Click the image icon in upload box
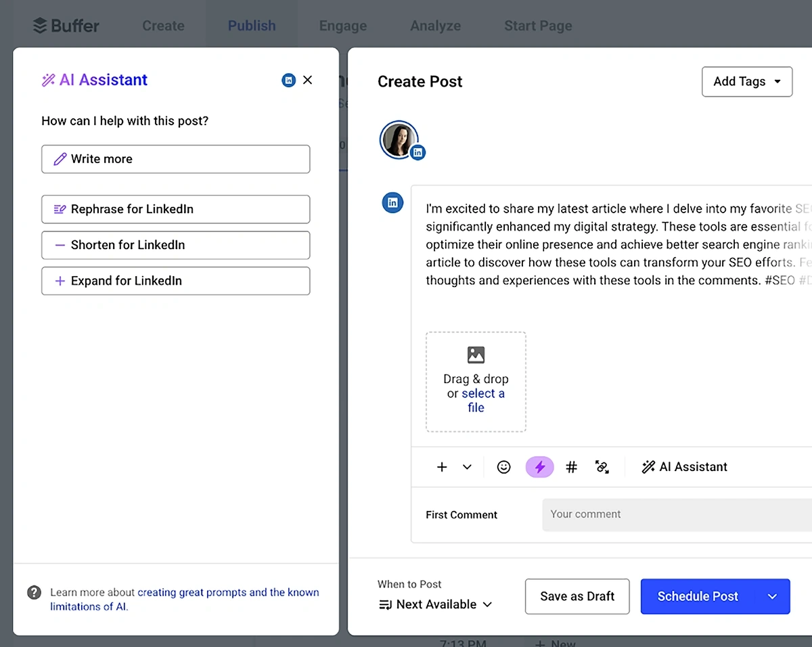 [476, 355]
